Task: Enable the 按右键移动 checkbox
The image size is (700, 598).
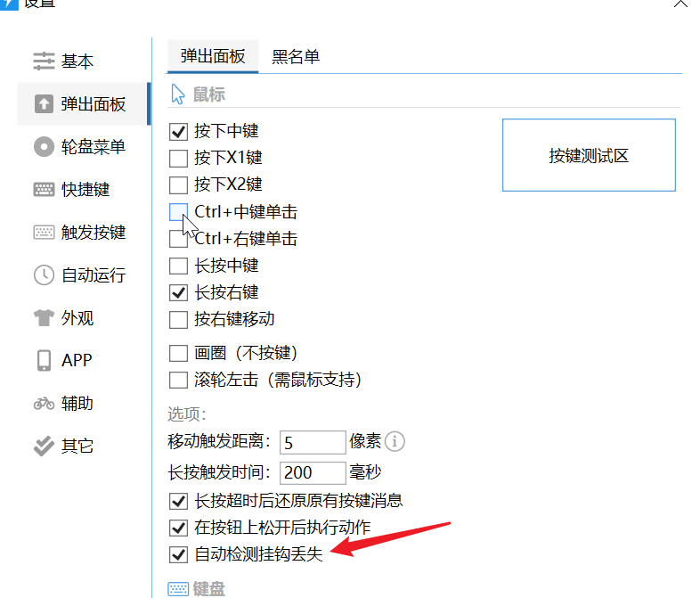Action: point(179,319)
